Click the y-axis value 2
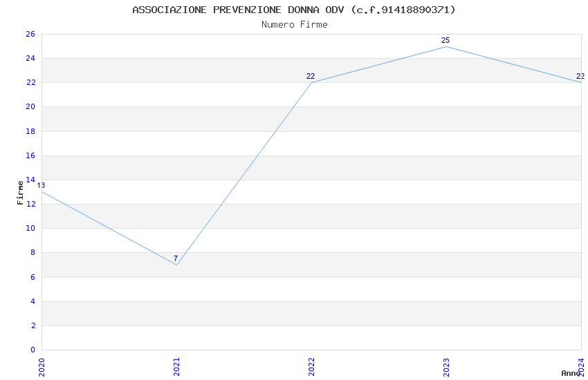588x380 pixels. (33, 325)
